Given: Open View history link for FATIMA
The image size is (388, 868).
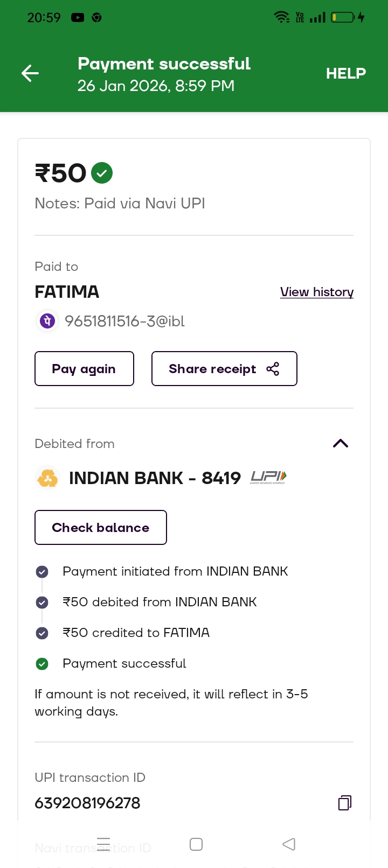Looking at the screenshot, I should (316, 292).
